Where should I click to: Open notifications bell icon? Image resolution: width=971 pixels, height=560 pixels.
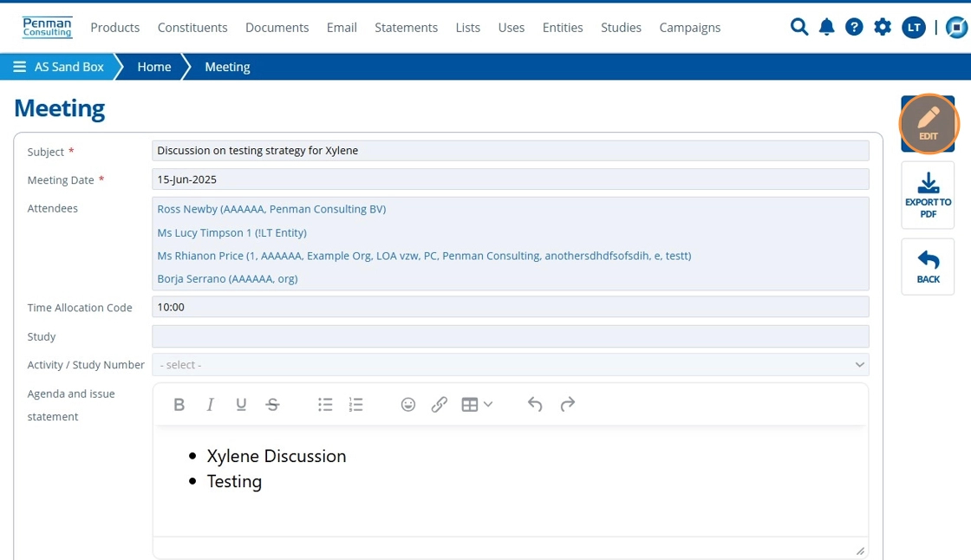[827, 27]
